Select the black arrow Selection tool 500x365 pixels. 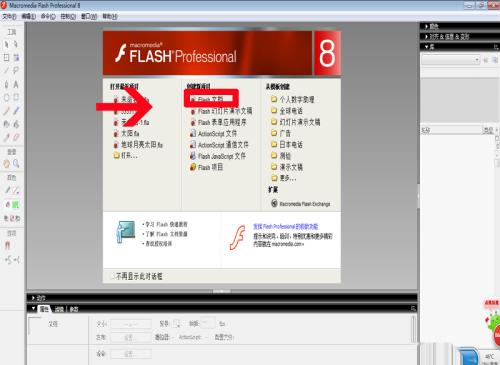coord(6,44)
